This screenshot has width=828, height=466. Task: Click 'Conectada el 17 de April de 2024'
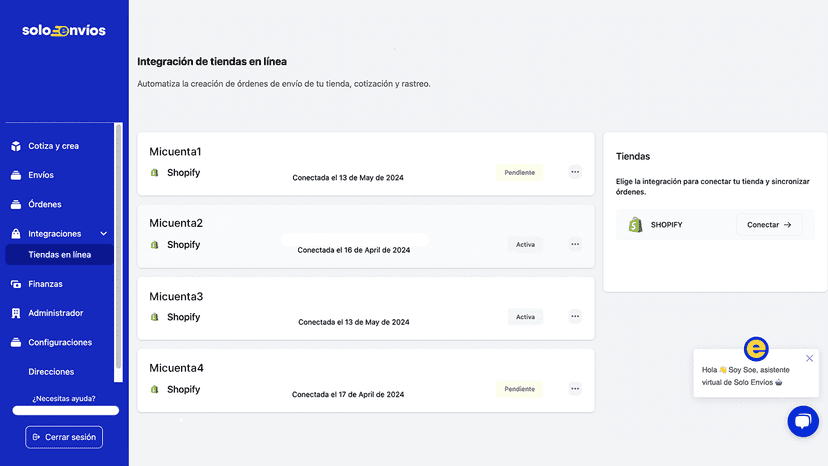348,394
